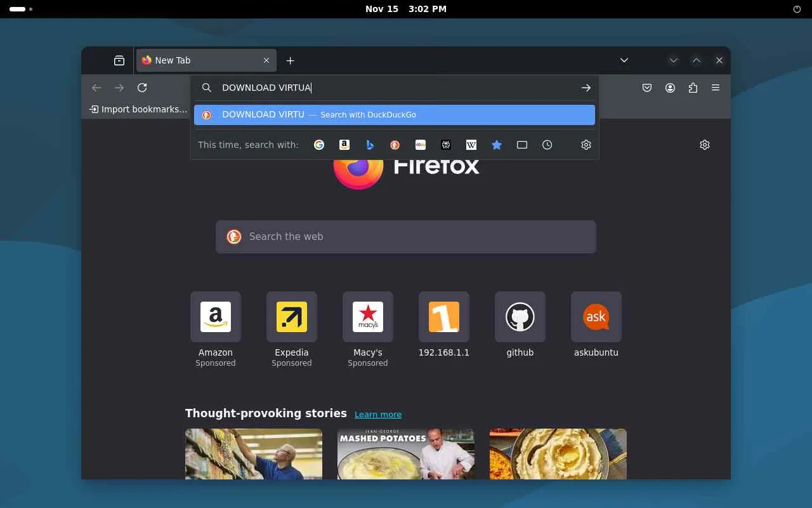Open Firefox View from the tab bar
The width and height of the screenshot is (812, 508).
[119, 60]
